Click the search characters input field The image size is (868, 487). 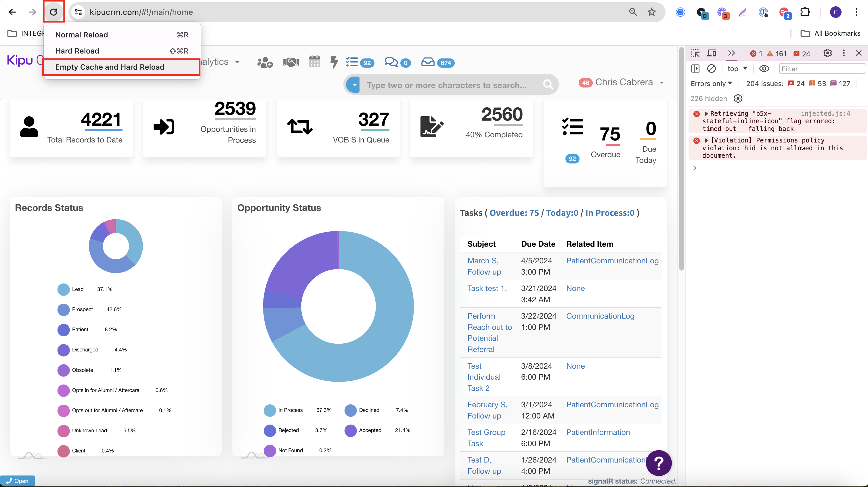coord(447,85)
